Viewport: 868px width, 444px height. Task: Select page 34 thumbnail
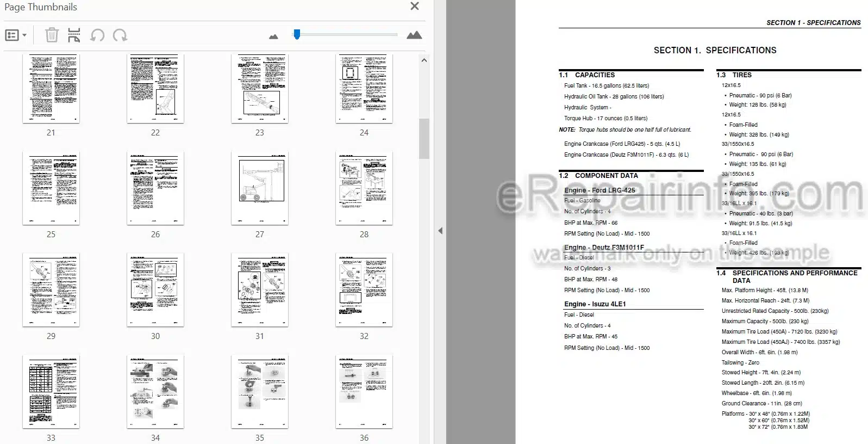155,392
